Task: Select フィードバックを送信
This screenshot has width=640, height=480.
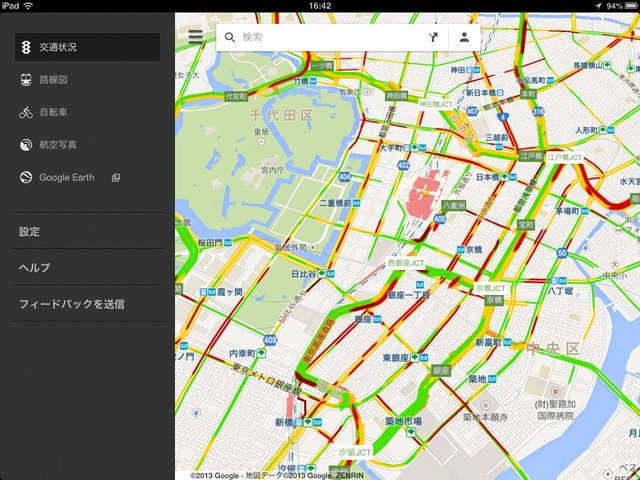Action: [87, 304]
